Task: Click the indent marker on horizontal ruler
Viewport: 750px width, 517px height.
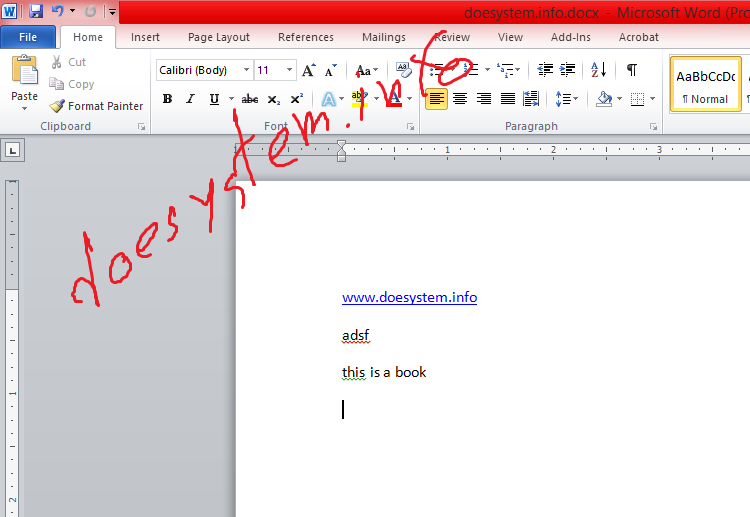Action: pyautogui.click(x=341, y=151)
